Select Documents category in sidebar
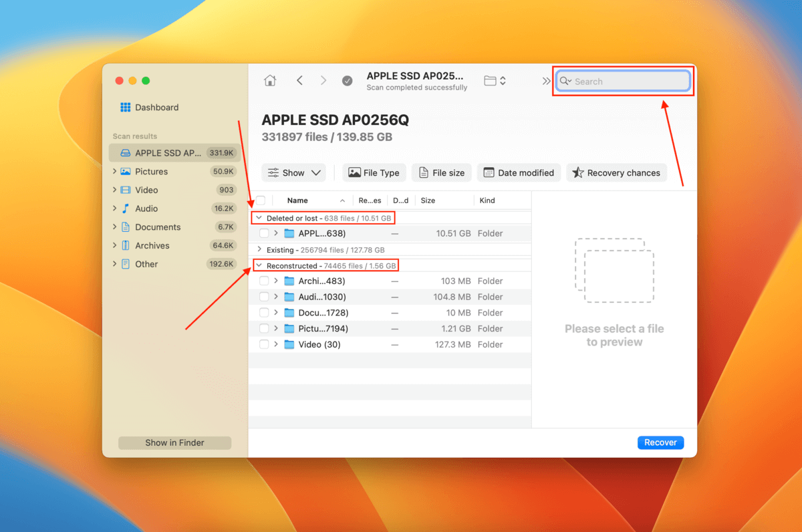The height and width of the screenshot is (532, 802). point(158,227)
